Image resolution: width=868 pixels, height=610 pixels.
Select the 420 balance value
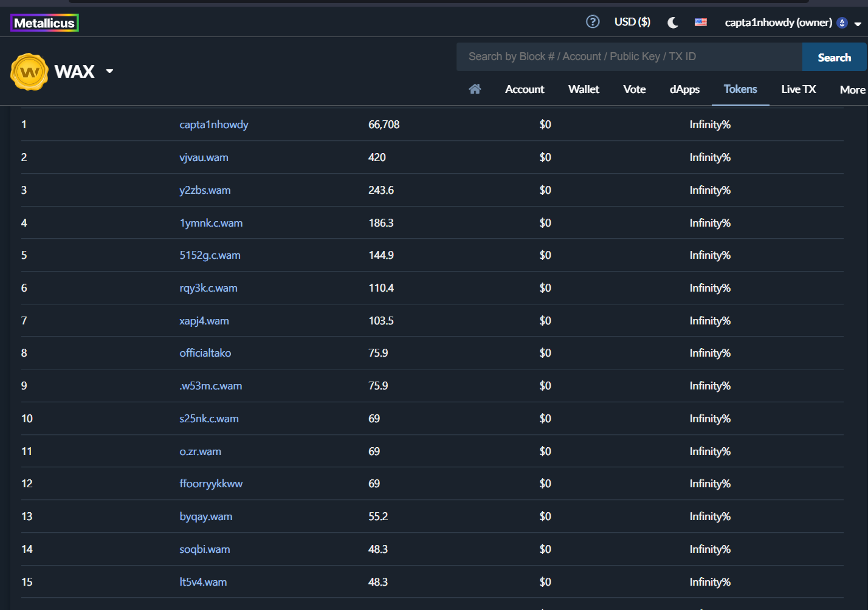click(377, 157)
